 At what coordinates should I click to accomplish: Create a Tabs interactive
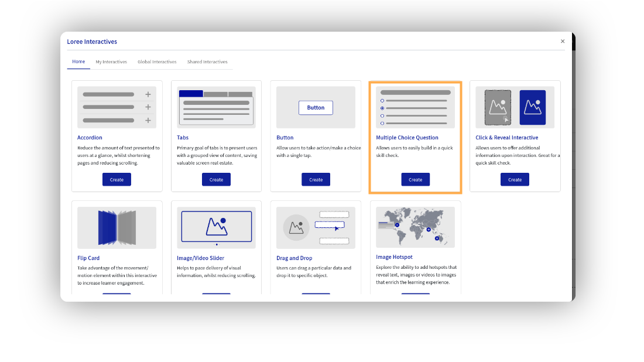[x=216, y=180]
